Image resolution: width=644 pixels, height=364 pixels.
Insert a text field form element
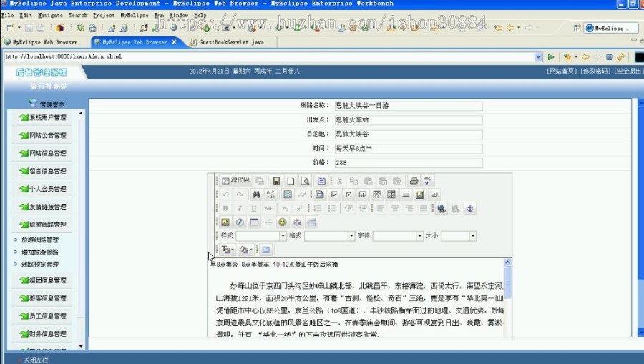click(363, 195)
